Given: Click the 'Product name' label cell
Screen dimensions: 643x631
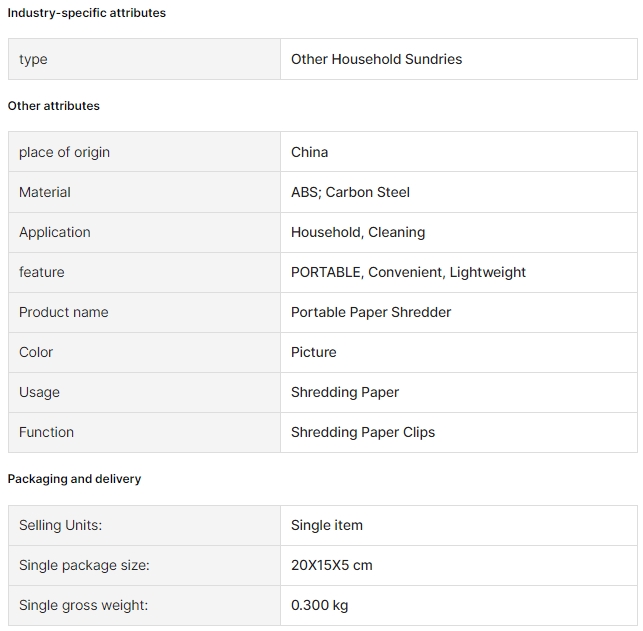Looking at the screenshot, I should tap(144, 312).
